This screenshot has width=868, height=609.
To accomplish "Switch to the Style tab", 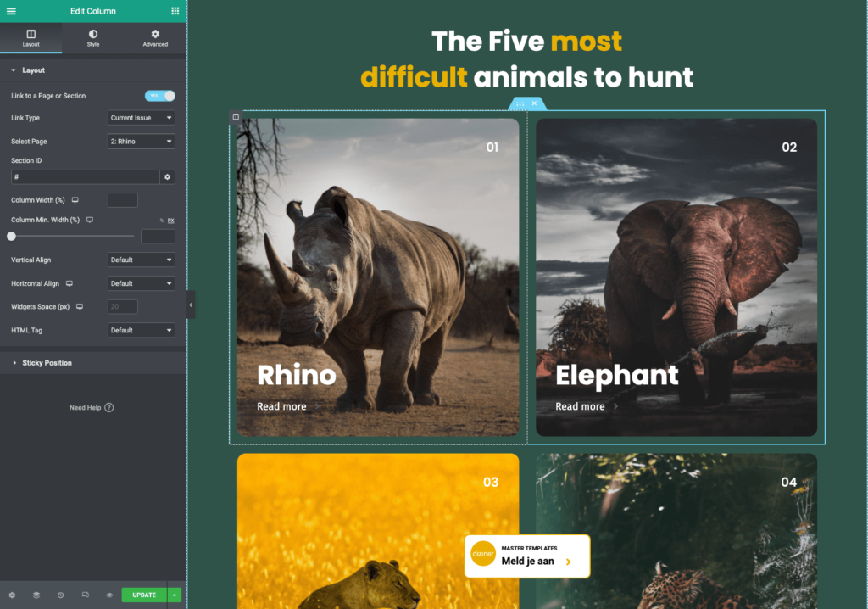I will pyautogui.click(x=93, y=38).
